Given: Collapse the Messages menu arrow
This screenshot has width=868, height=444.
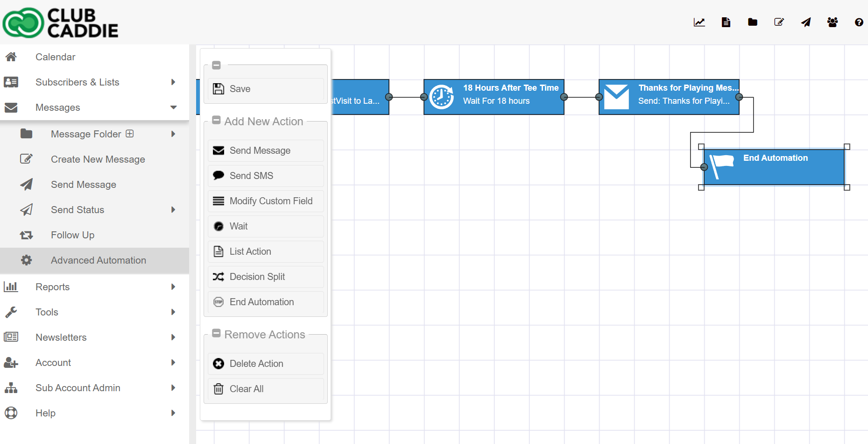Looking at the screenshot, I should click(x=174, y=107).
